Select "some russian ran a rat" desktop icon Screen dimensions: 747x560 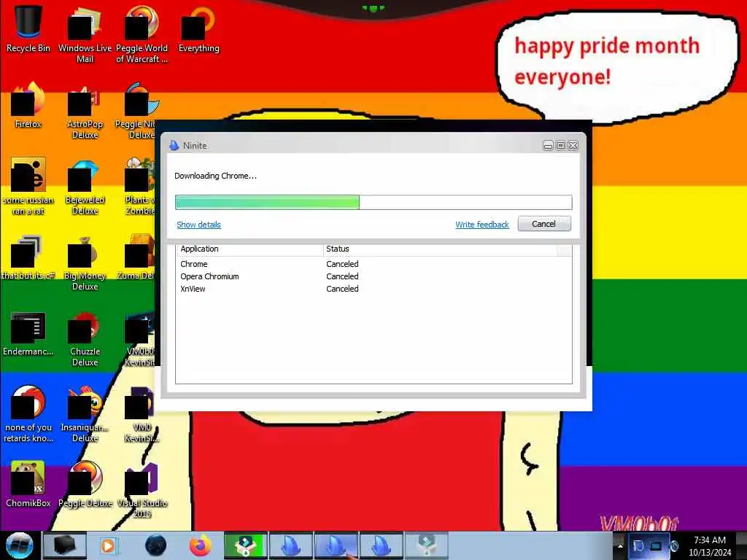tap(28, 187)
